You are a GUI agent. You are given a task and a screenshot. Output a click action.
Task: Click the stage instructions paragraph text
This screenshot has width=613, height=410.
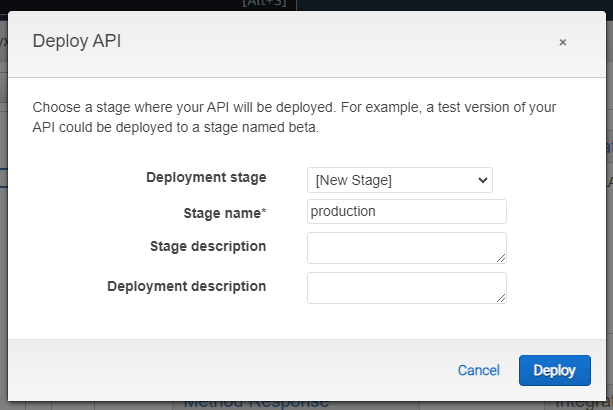click(294, 117)
